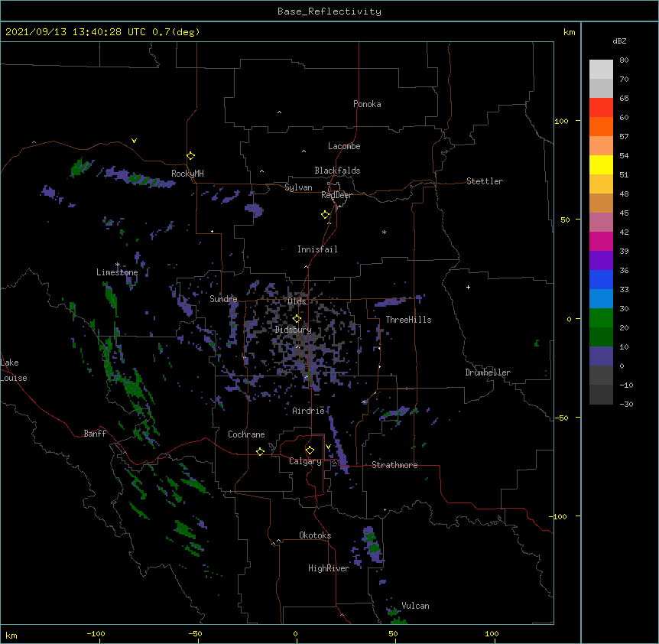Click the white plus marker north of Drumheller
This screenshot has height=644, width=659.
[468, 287]
